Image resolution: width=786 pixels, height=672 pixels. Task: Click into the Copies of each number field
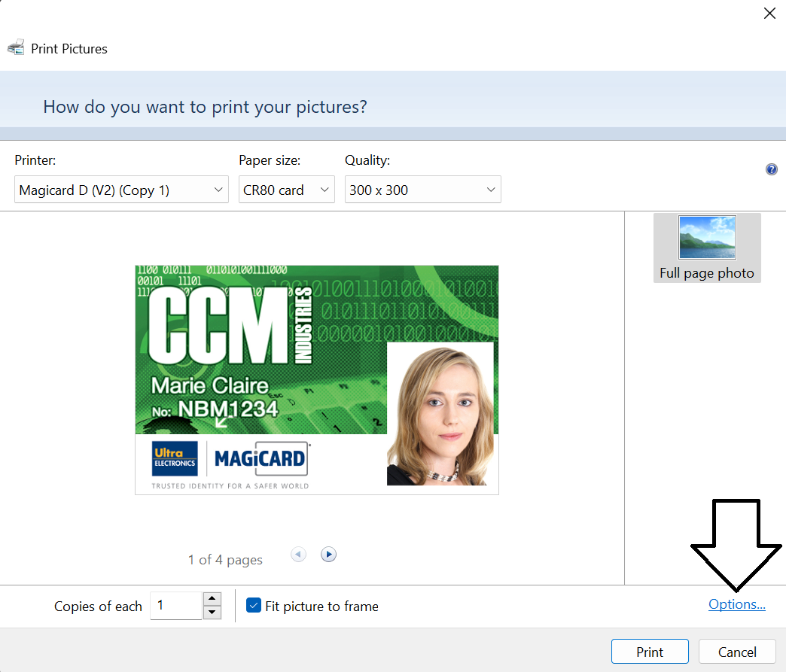[x=176, y=605]
